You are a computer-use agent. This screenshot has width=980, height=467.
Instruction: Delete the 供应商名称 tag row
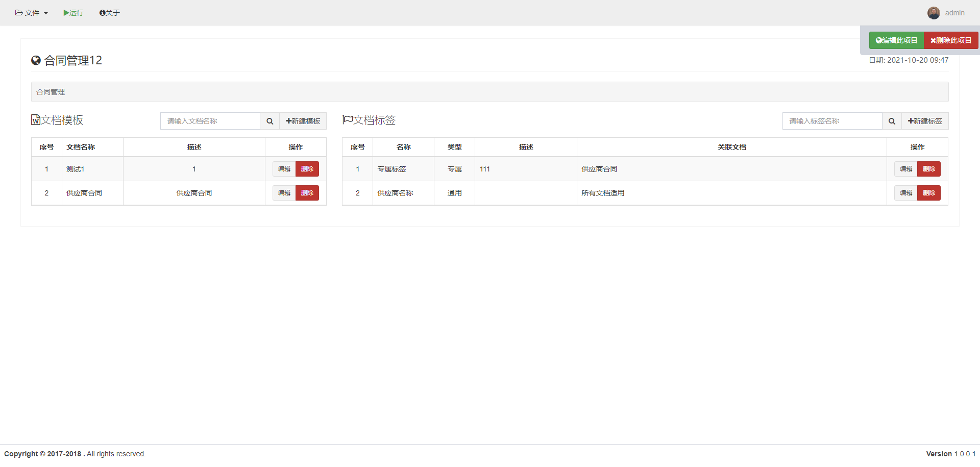coord(929,193)
